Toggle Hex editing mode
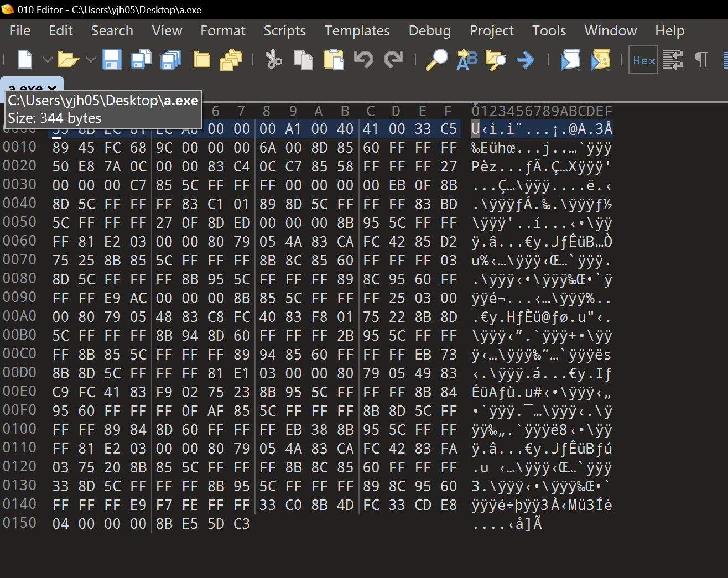This screenshot has height=578, width=728. coord(643,60)
